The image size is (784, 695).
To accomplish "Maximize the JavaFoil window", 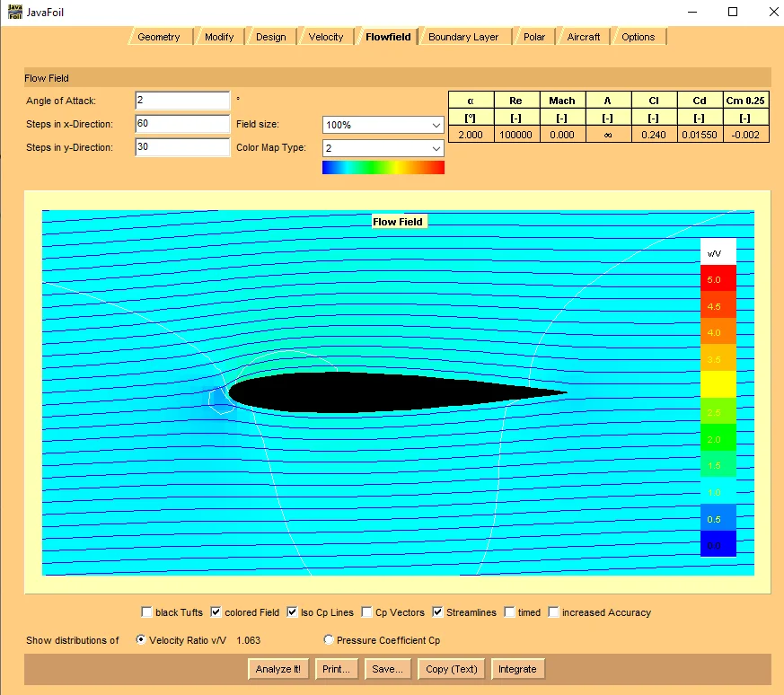I will tap(733, 12).
